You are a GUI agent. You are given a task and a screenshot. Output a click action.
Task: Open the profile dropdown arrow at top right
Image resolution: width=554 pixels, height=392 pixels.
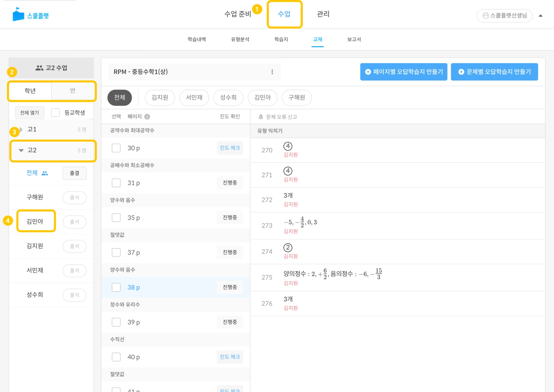click(x=540, y=16)
